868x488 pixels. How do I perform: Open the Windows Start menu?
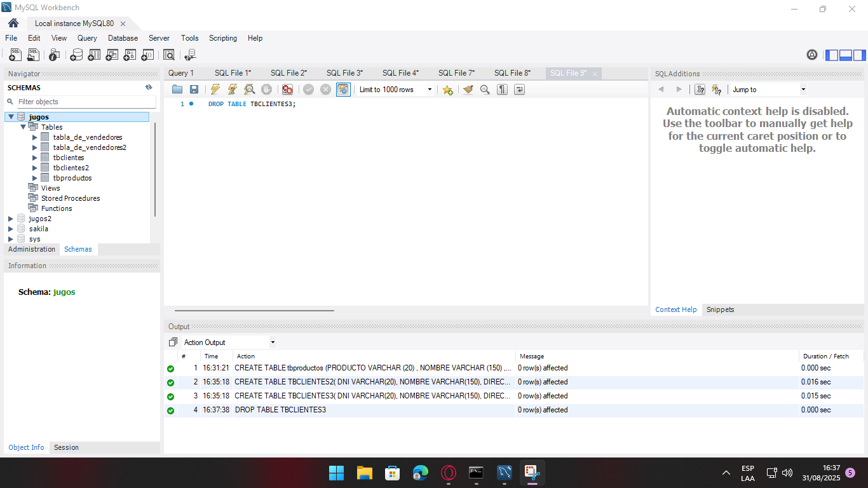click(336, 473)
